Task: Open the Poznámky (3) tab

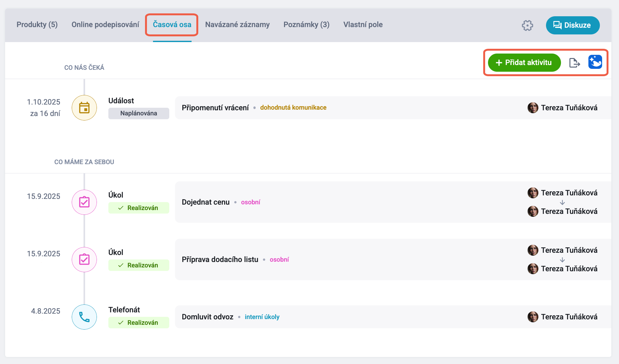Action: (306, 25)
